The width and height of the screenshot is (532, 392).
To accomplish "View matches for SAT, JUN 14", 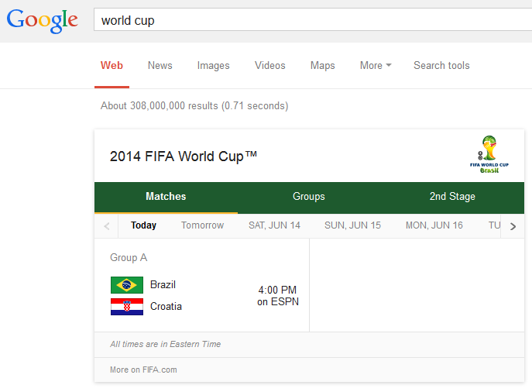I will (274, 225).
